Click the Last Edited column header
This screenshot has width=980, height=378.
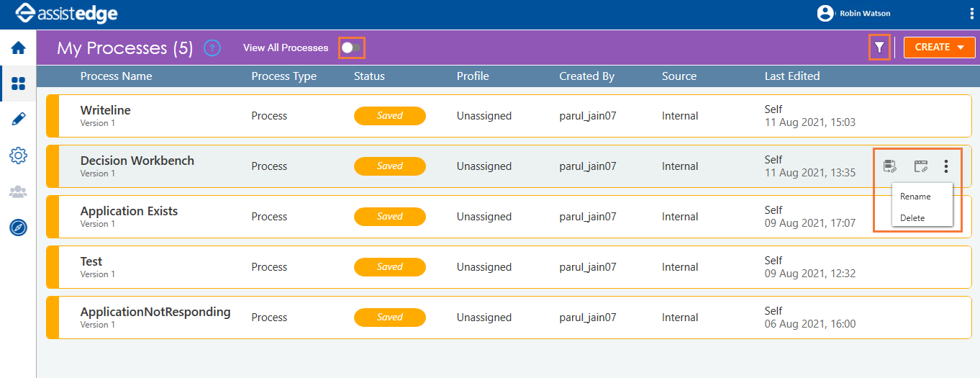click(792, 76)
